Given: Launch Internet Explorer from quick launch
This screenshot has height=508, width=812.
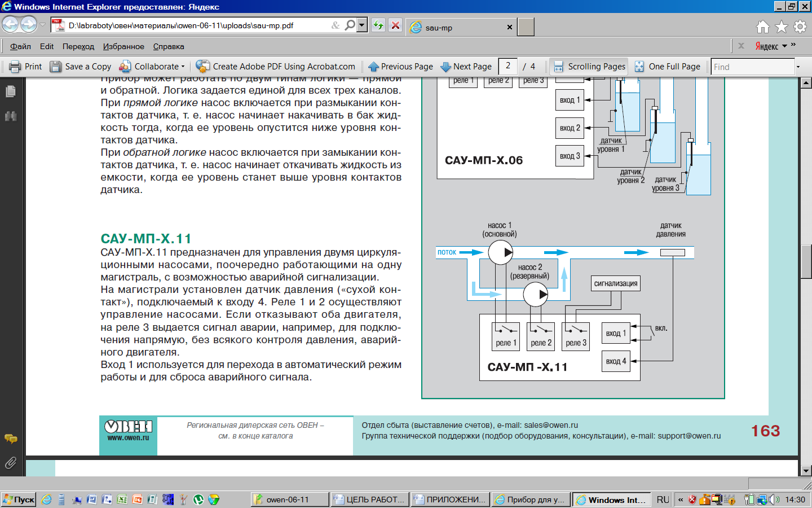Looking at the screenshot, I should tap(47, 500).
